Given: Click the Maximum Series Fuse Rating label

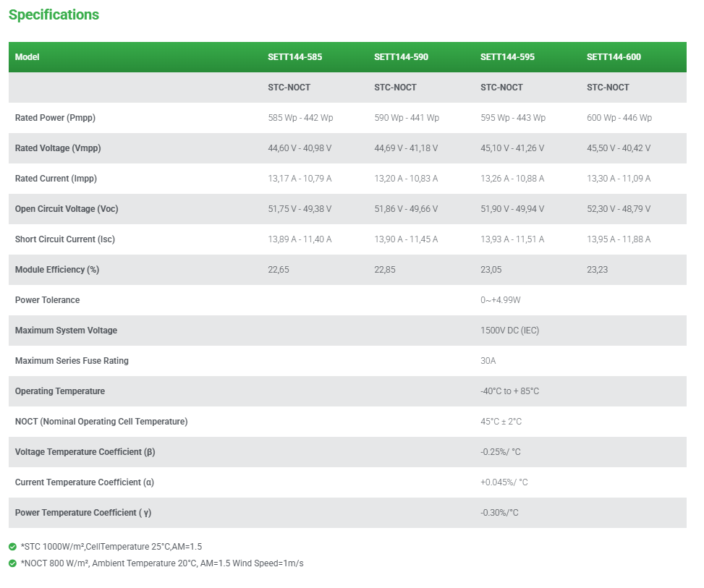Looking at the screenshot, I should (x=72, y=361).
